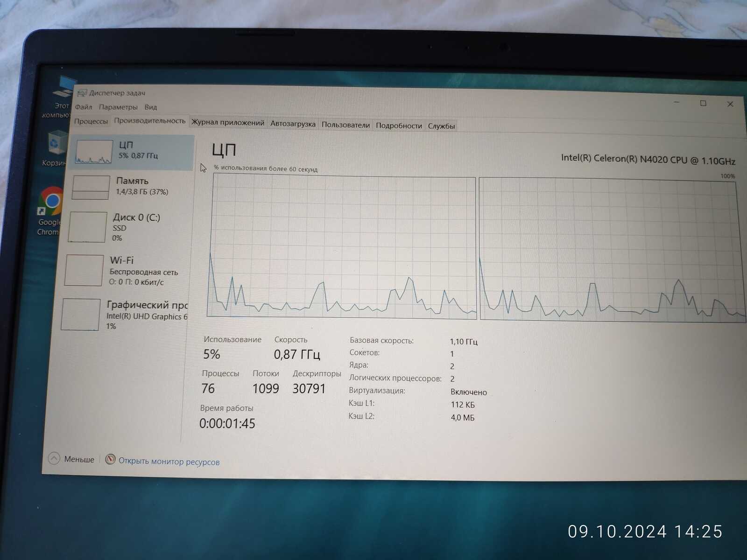Open the Вид menu
This screenshot has height=560, width=747.
pos(150,107)
